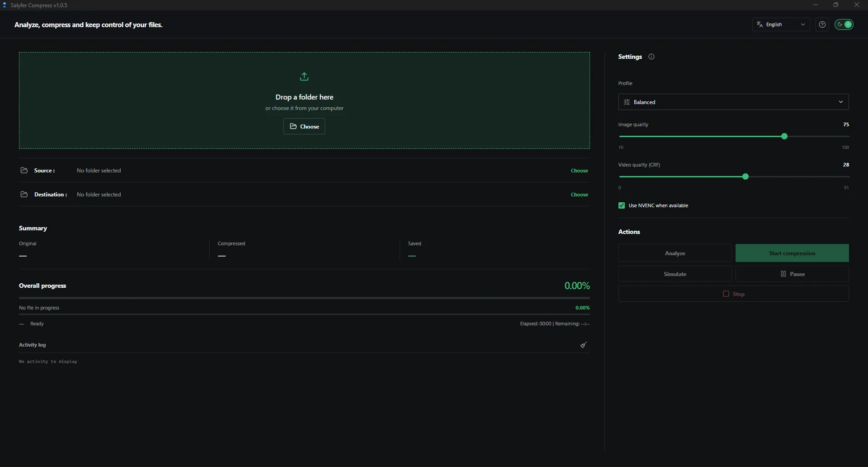Click the Analyze button

tap(675, 253)
